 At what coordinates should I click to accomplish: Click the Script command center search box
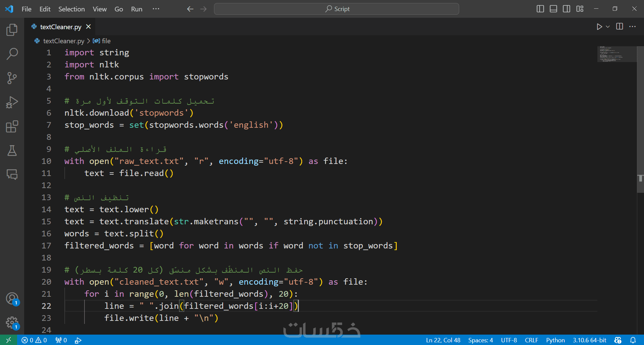[x=336, y=9]
